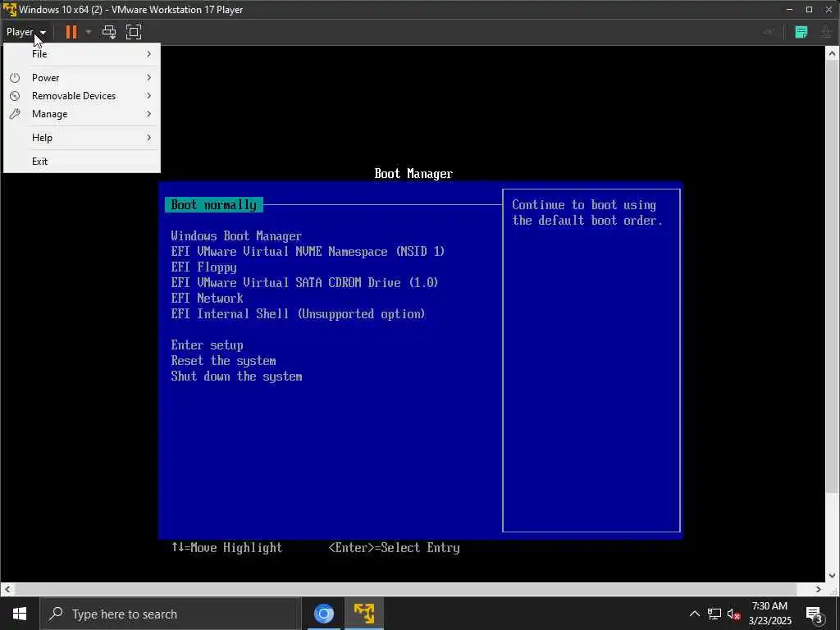Choose Exit from Player menu
This screenshot has width=840, height=630.
pyautogui.click(x=82, y=162)
